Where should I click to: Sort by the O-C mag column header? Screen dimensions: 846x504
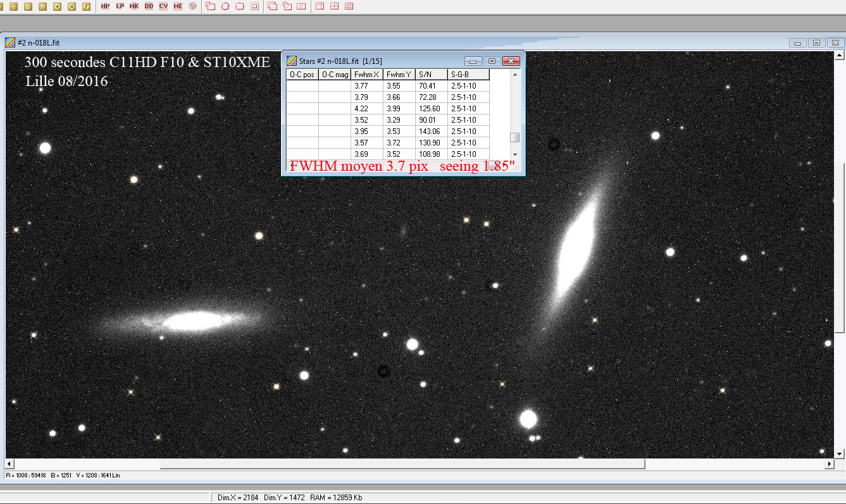pyautogui.click(x=335, y=75)
